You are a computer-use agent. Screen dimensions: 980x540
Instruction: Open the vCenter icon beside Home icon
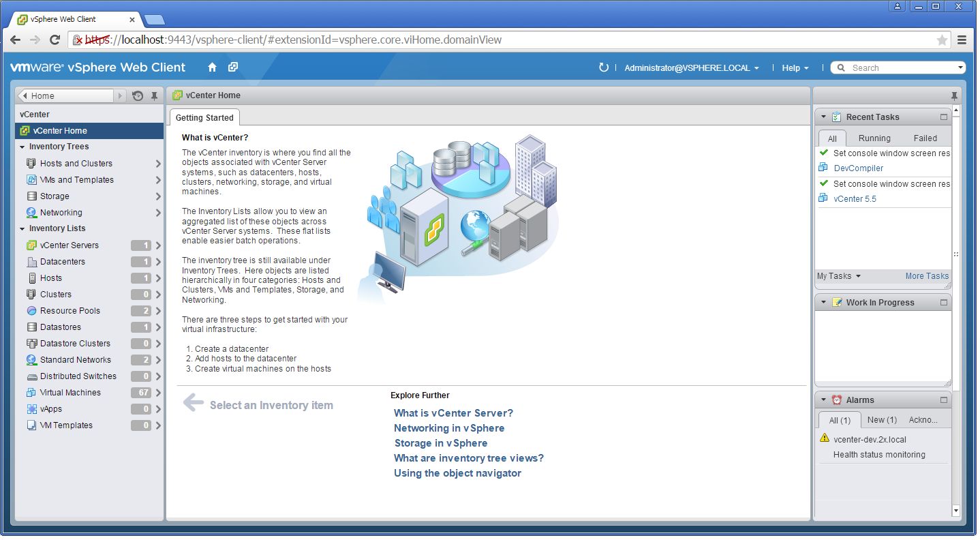[233, 67]
